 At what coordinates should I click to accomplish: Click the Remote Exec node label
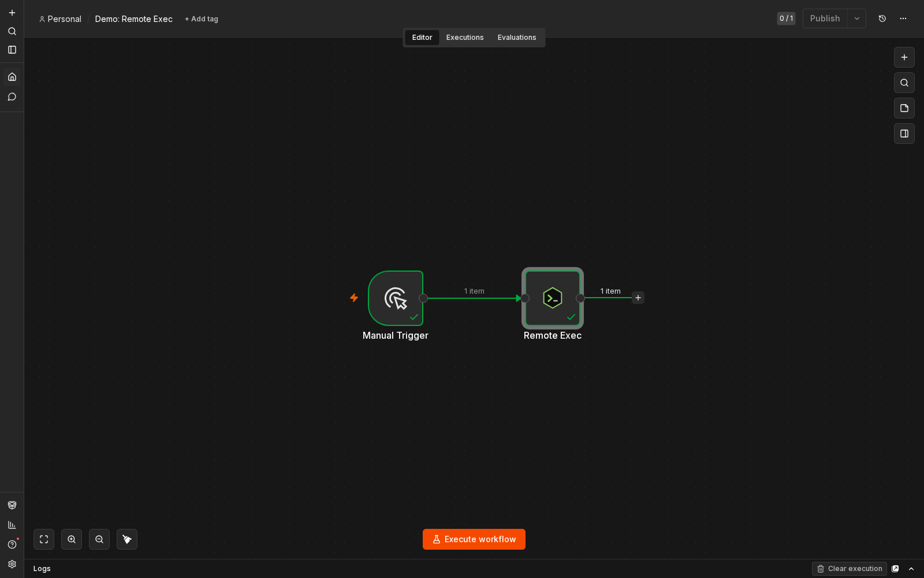tap(553, 336)
